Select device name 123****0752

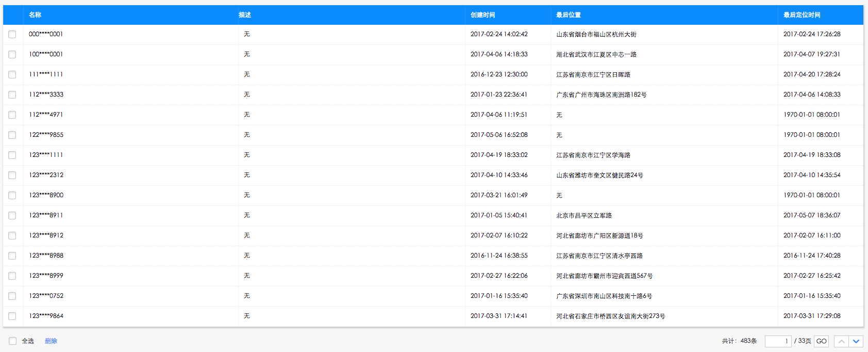click(x=46, y=296)
